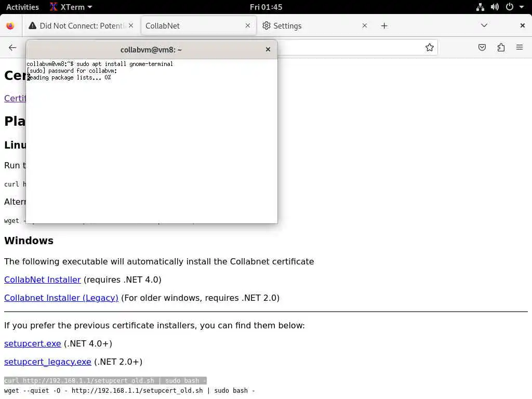Open the Extensions puzzle icon
The width and height of the screenshot is (532, 399).
(x=501, y=47)
